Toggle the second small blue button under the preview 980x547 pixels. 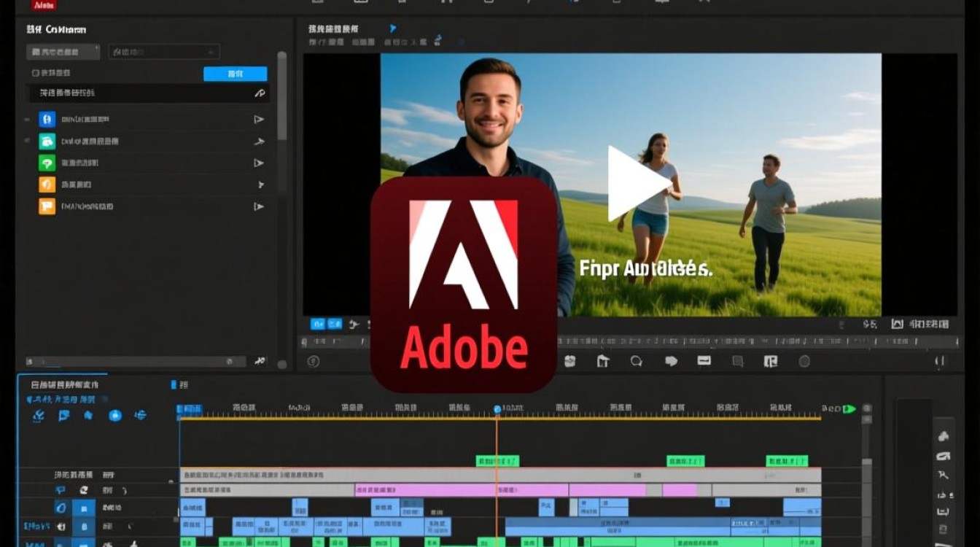[334, 324]
